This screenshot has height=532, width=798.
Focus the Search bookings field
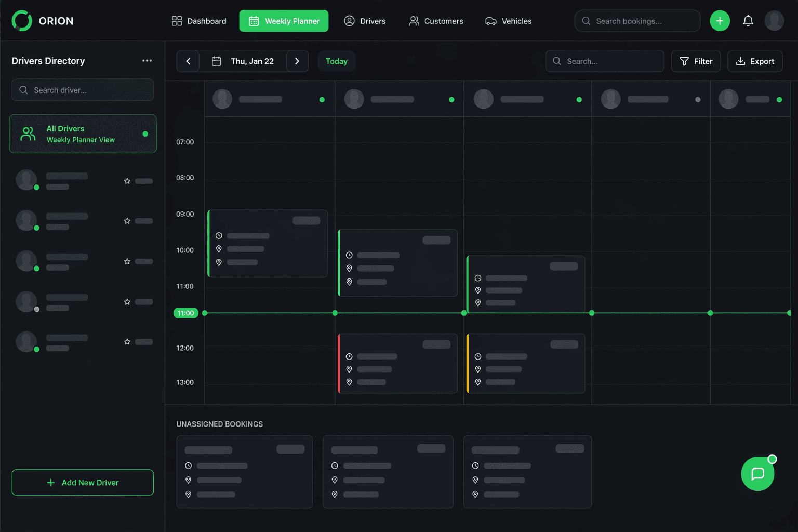(637, 21)
